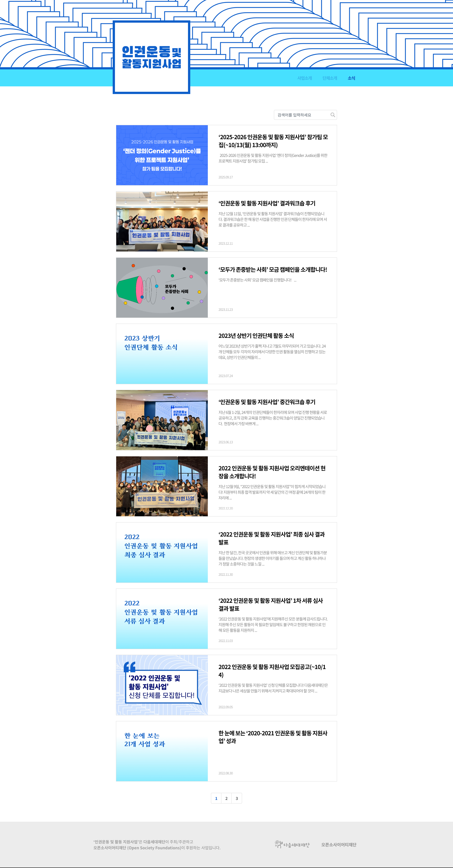Click the 모두가 존중받는 사회 megaphone thumbnail
This screenshot has width=453, height=868.
click(162, 287)
